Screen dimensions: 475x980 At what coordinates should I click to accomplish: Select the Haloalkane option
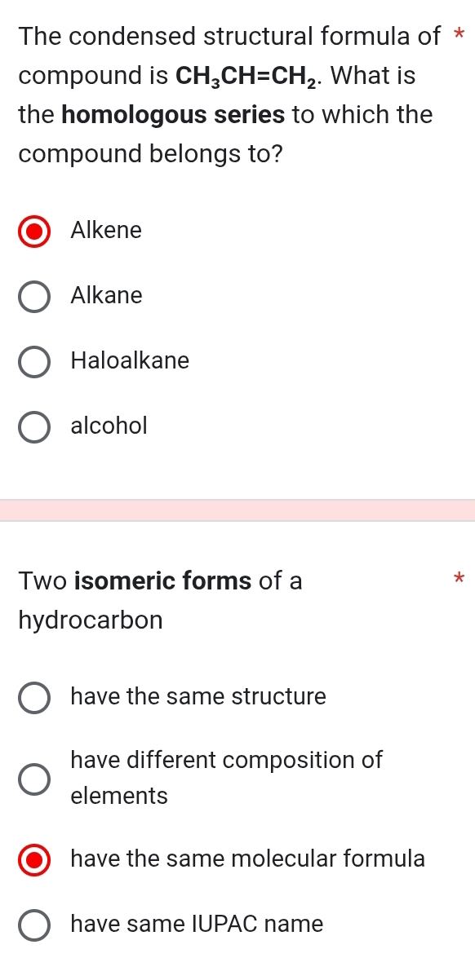pyautogui.click(x=33, y=361)
